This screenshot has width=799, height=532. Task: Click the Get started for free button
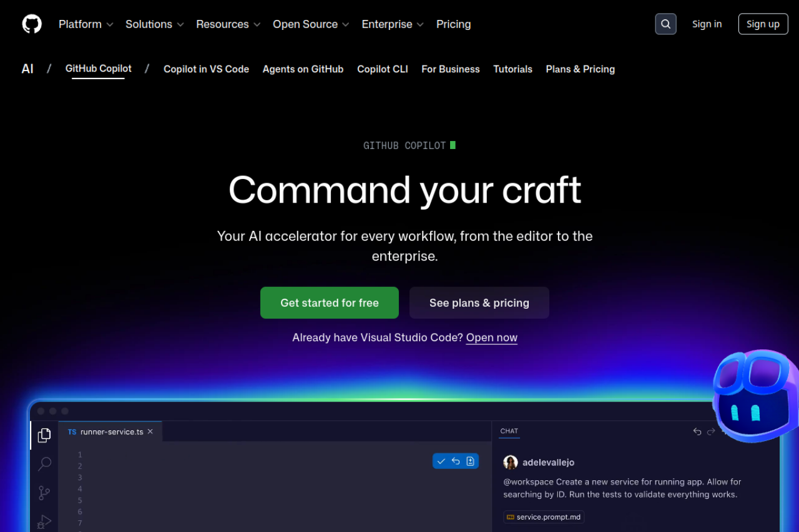[329, 302]
